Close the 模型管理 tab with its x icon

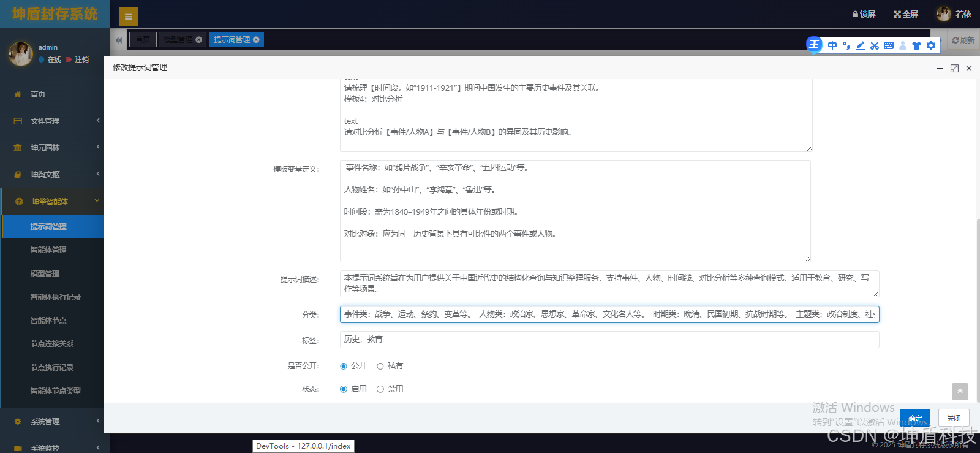[198, 40]
